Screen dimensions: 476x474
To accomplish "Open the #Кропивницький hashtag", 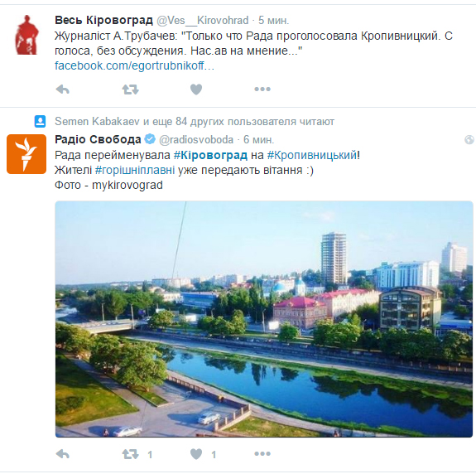I will [x=312, y=155].
